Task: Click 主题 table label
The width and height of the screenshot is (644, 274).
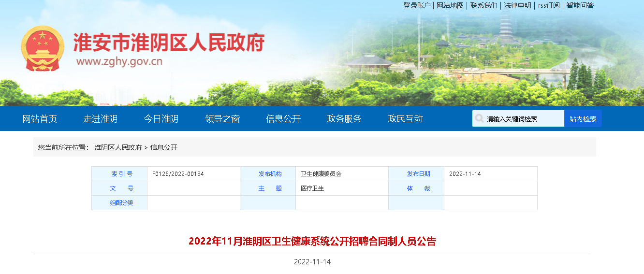Action: coord(270,188)
